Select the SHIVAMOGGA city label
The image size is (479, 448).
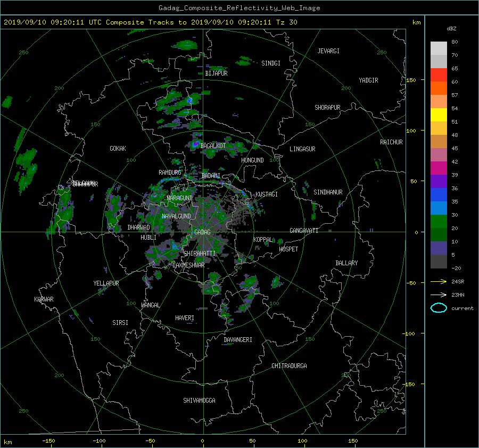point(199,401)
